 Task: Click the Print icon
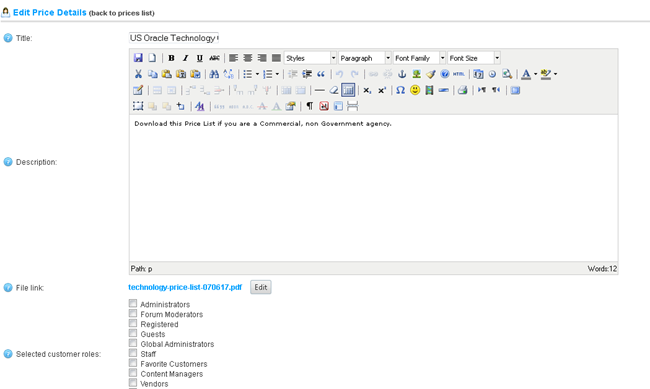coord(463,90)
